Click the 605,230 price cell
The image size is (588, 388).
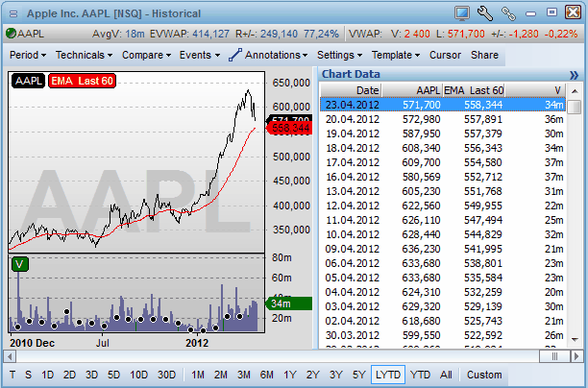point(421,191)
